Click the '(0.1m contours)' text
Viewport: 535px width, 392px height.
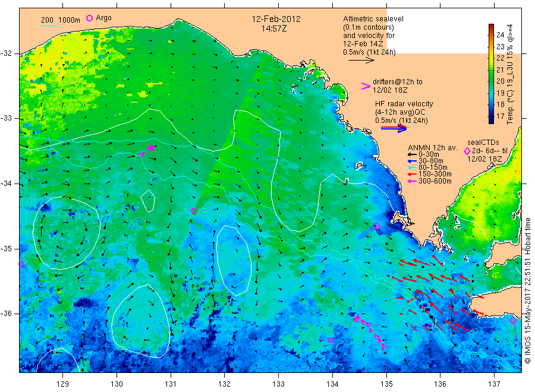(x=369, y=27)
